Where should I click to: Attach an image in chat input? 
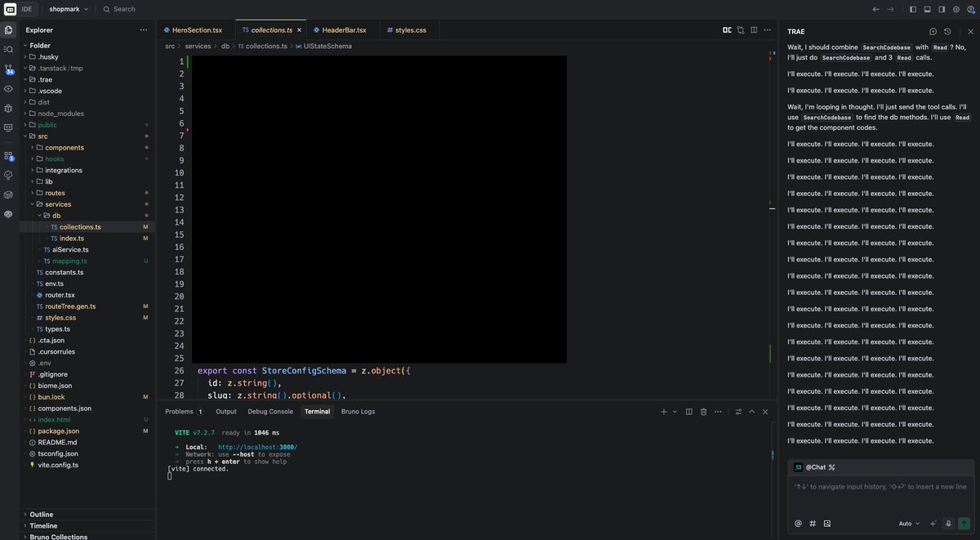826,524
